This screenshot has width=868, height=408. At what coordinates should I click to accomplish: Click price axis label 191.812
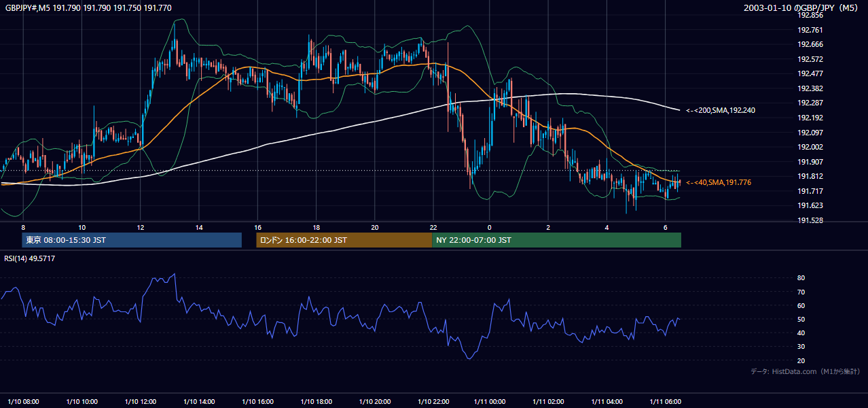(810, 176)
